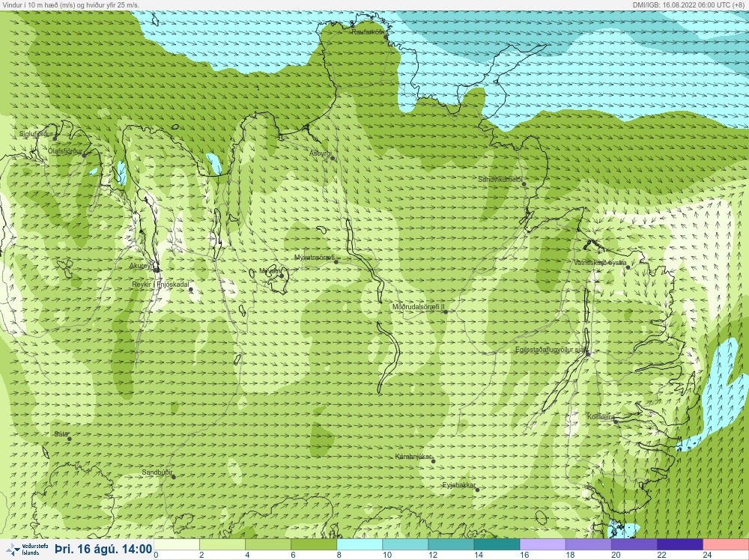Viewport: 749px width, 560px height.
Task: Click the 16–18 m/s lavender legend swatch
Action: coord(542,544)
